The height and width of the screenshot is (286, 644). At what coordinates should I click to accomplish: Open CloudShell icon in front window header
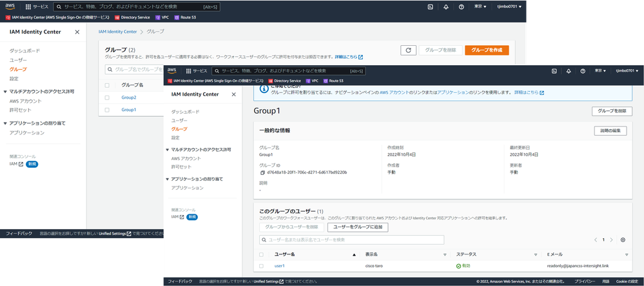[554, 71]
